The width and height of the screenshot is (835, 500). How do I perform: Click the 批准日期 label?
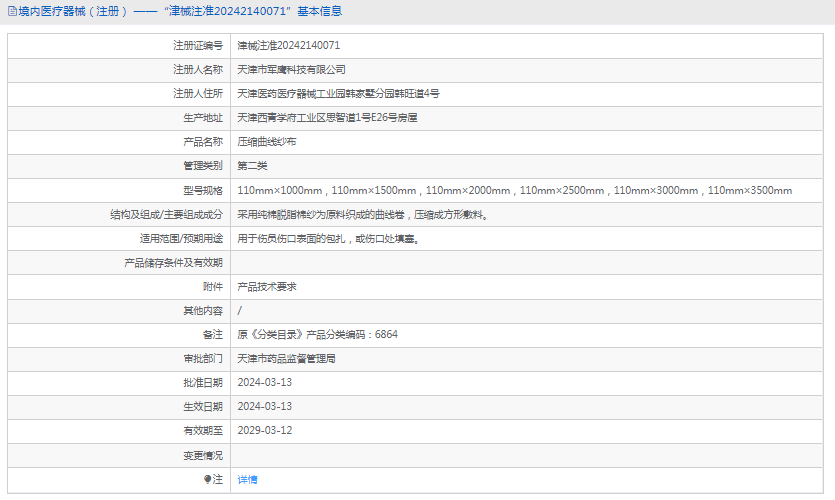pyautogui.click(x=203, y=382)
